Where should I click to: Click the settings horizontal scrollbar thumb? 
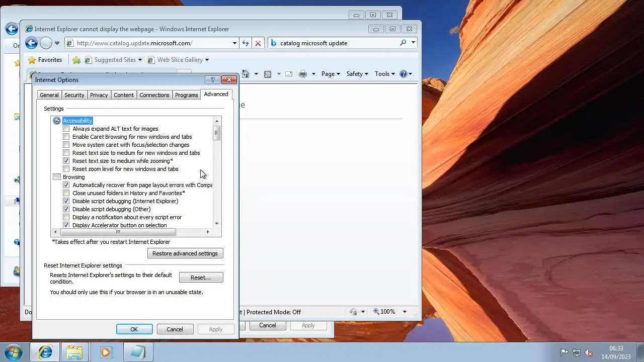(x=118, y=232)
